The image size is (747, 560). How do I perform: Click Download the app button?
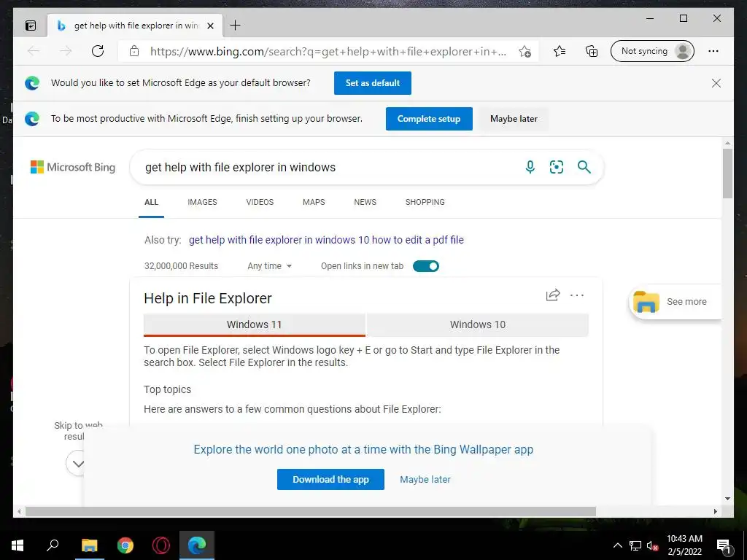point(330,480)
